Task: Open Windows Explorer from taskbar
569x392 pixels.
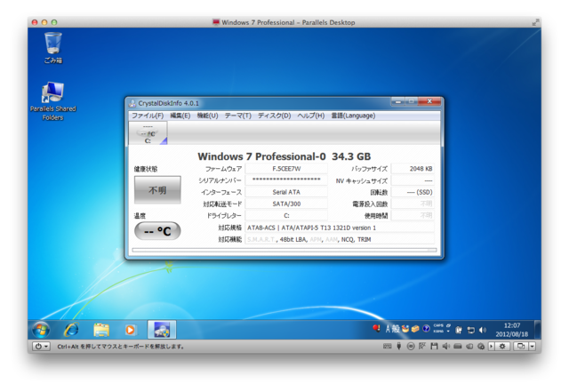Action: click(101, 330)
